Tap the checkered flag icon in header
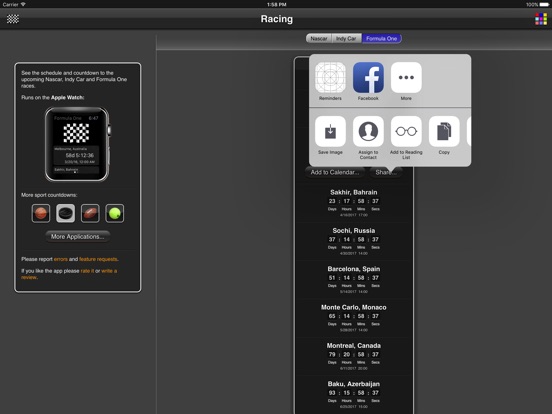Viewport: 552px width, 414px height. [13, 19]
